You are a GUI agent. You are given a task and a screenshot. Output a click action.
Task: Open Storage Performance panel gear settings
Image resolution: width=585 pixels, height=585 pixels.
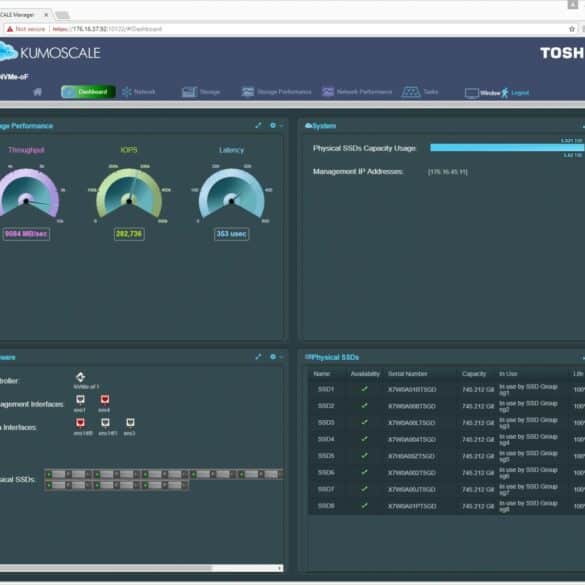[x=273, y=125]
